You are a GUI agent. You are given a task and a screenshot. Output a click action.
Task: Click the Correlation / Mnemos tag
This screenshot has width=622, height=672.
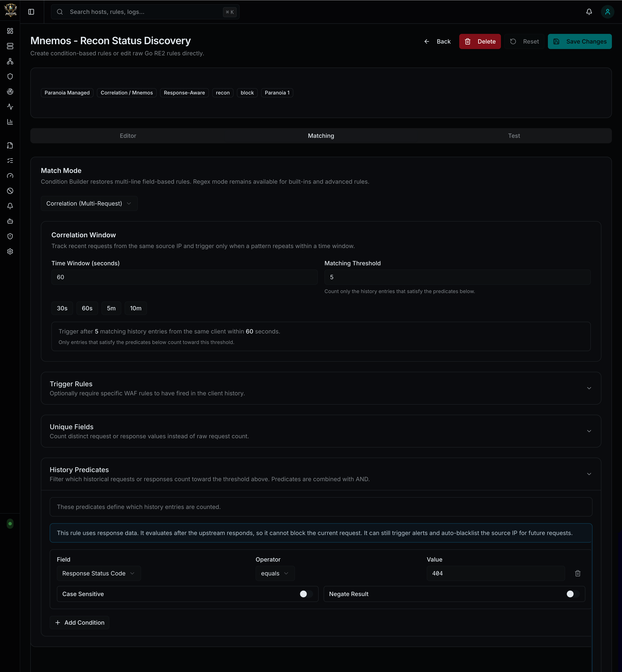[127, 93]
